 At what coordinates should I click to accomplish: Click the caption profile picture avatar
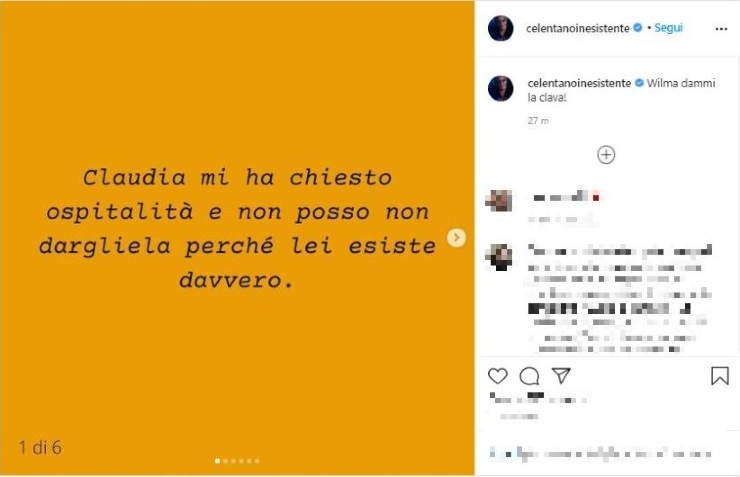(501, 88)
